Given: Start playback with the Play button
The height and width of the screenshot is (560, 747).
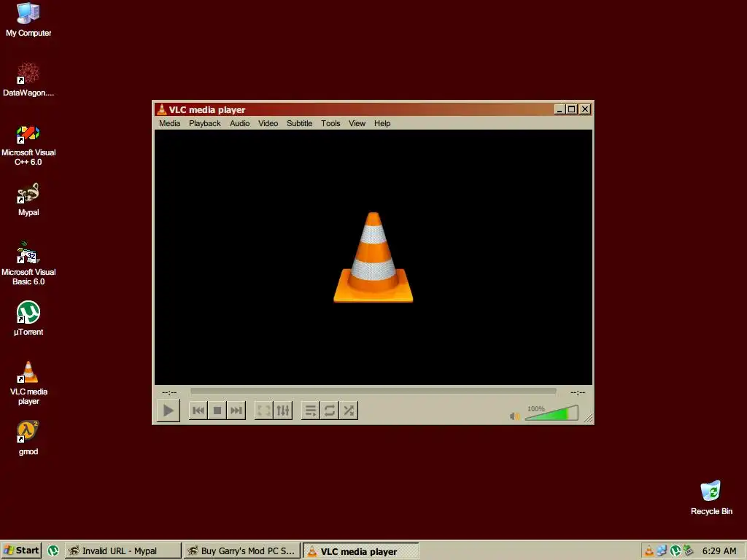Looking at the screenshot, I should point(169,411).
